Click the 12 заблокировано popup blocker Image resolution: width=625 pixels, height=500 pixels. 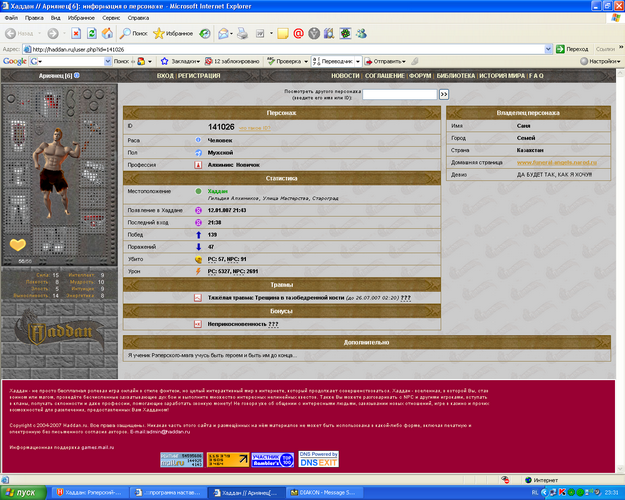coord(232,61)
